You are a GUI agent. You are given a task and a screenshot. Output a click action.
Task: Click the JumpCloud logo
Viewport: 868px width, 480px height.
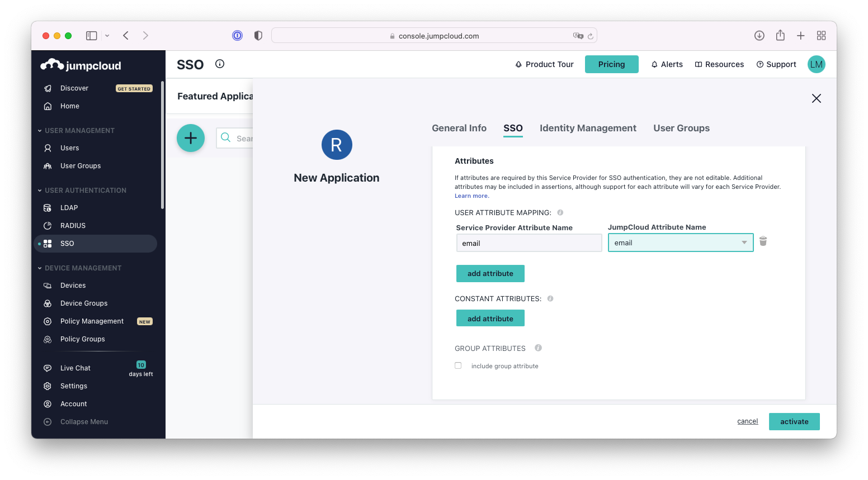[x=81, y=65]
